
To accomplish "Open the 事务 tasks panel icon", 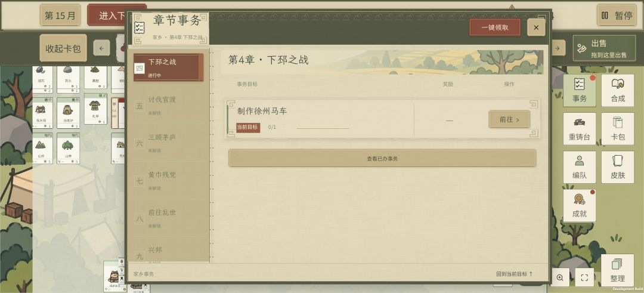I will point(579,91).
